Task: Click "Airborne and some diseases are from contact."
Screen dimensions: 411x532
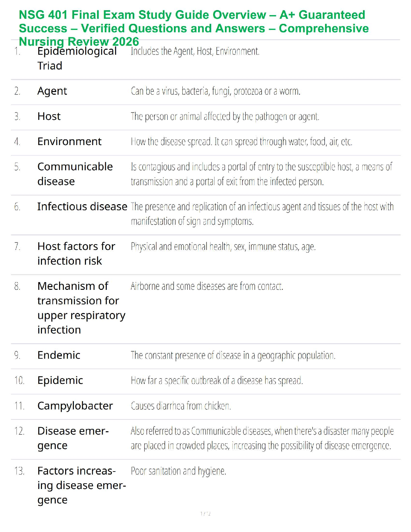Action: tap(207, 286)
